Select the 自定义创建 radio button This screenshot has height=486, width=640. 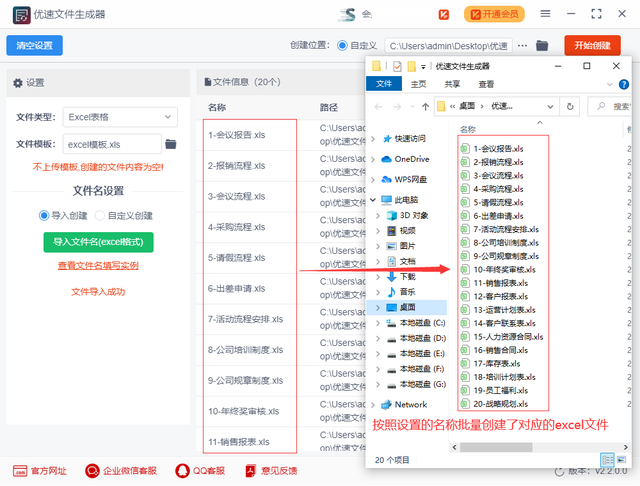click(101, 215)
